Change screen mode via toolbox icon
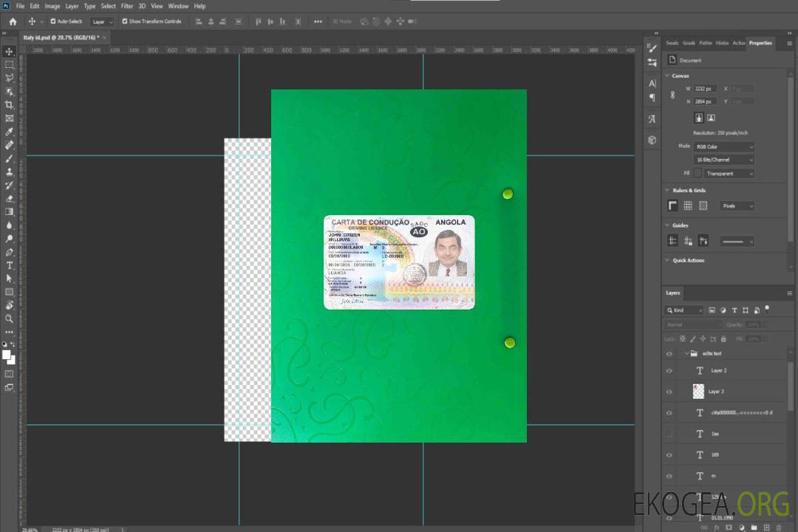798x532 pixels. [x=9, y=387]
